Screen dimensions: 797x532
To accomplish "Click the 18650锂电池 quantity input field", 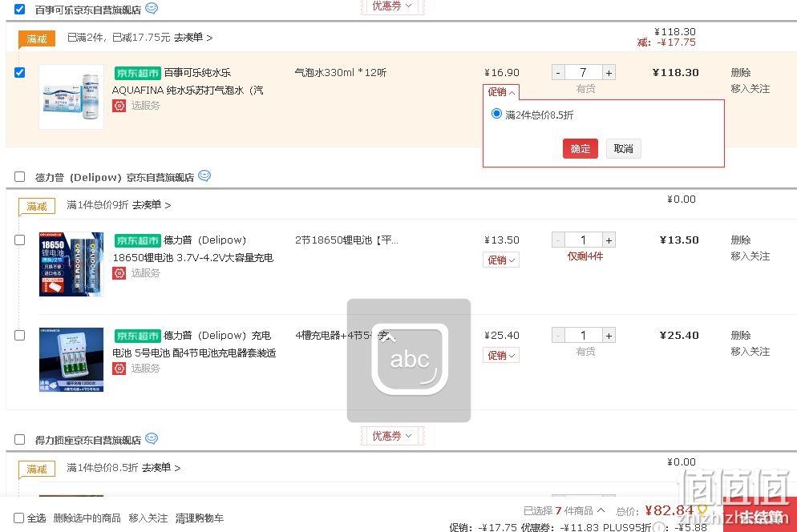I will click(x=584, y=240).
